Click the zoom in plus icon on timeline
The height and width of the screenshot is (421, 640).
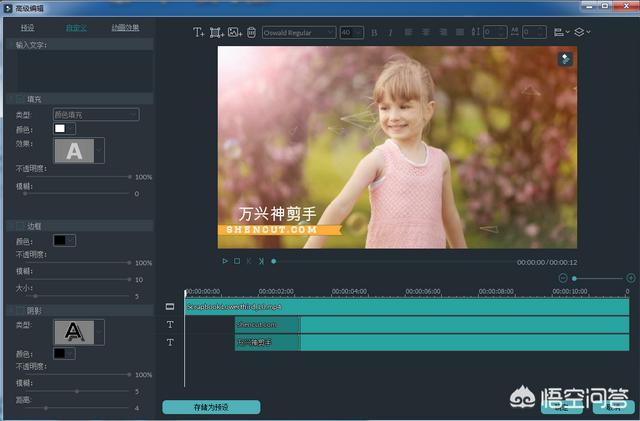[x=631, y=277]
